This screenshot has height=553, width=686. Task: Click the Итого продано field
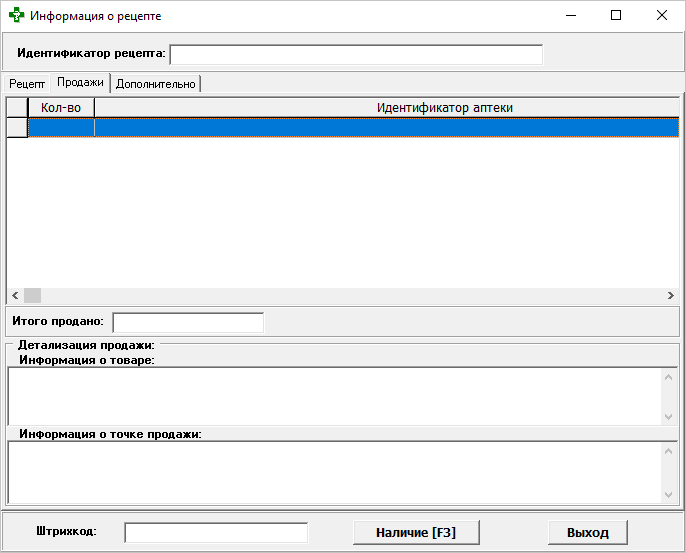tap(188, 322)
